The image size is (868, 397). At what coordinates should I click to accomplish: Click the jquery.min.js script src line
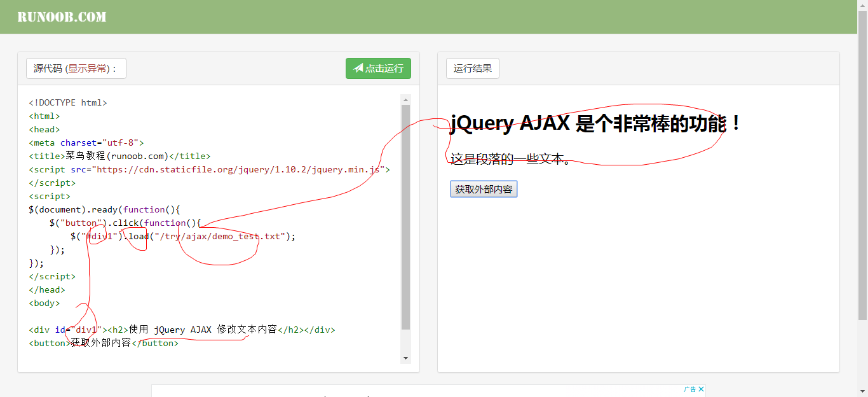pos(209,169)
